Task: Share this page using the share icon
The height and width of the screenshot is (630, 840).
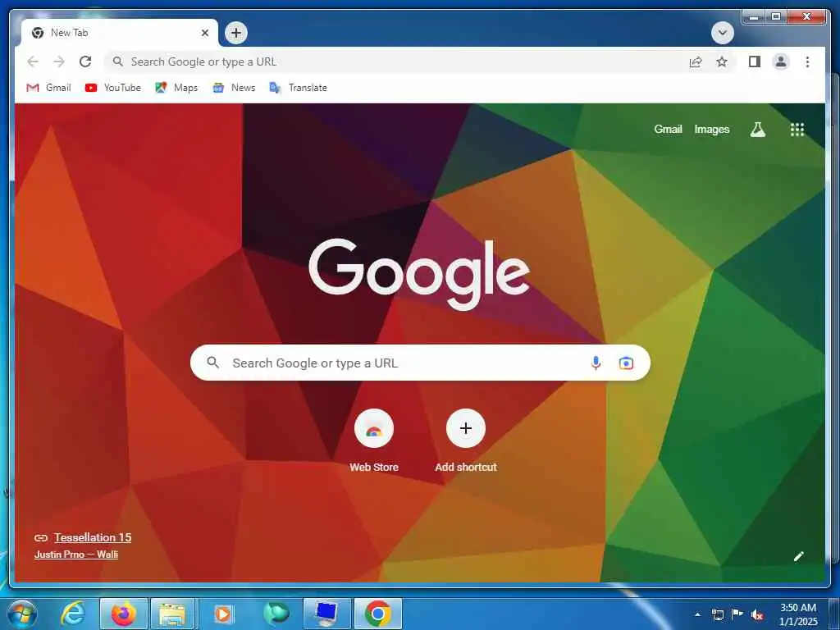Action: [696, 62]
